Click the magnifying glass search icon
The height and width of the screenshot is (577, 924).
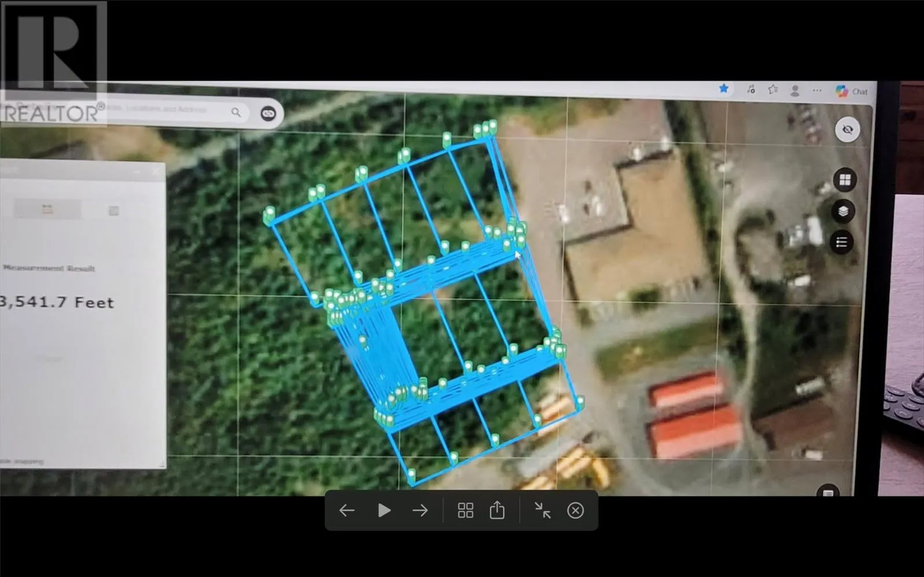point(236,112)
